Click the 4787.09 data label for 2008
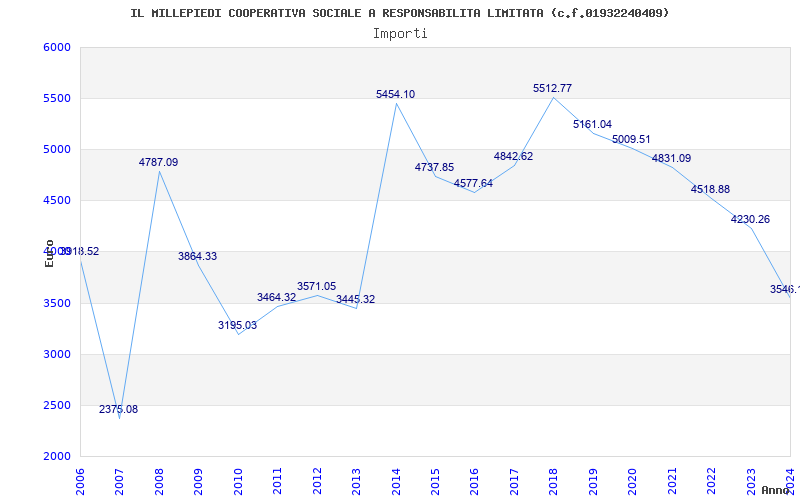 (x=158, y=162)
